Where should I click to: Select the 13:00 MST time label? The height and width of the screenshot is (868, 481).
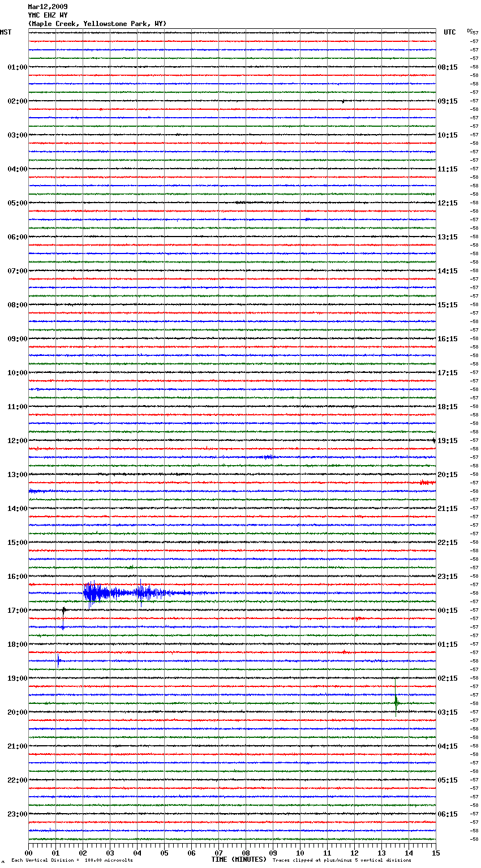(x=18, y=475)
